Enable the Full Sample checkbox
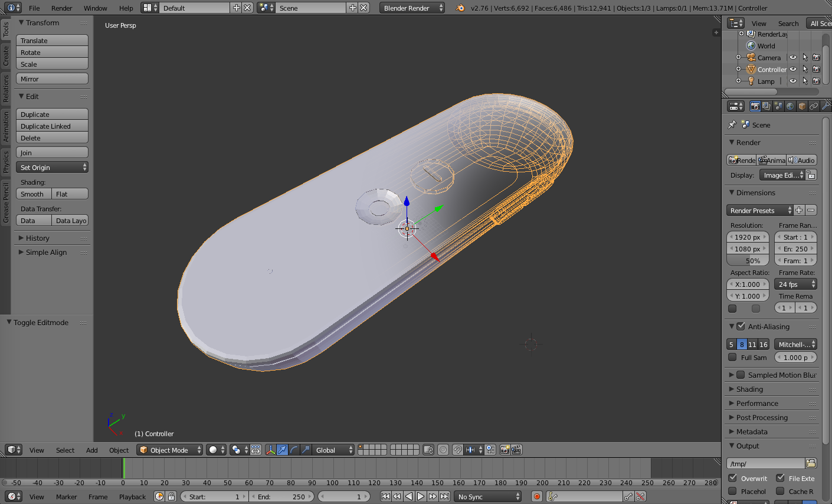Image resolution: width=832 pixels, height=504 pixels. (x=733, y=358)
